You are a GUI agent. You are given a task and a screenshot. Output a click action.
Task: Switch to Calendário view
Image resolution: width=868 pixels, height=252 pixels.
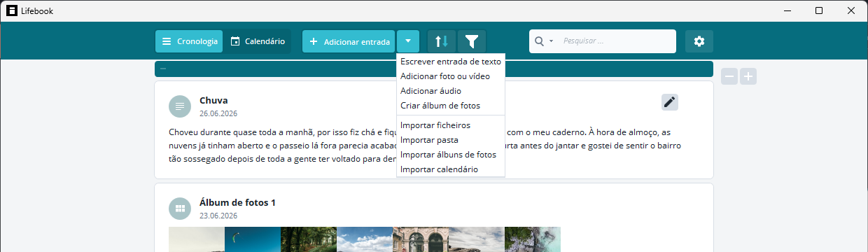click(x=257, y=41)
